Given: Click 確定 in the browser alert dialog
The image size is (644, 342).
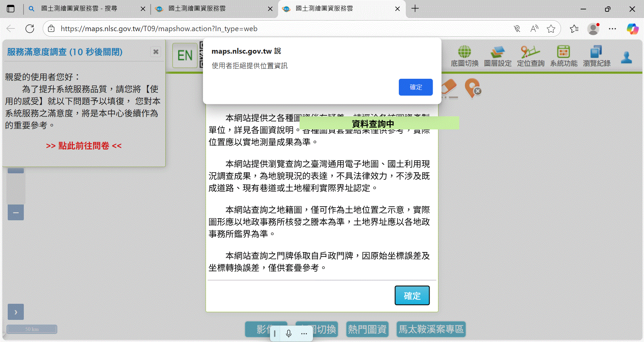Looking at the screenshot, I should coord(416,87).
